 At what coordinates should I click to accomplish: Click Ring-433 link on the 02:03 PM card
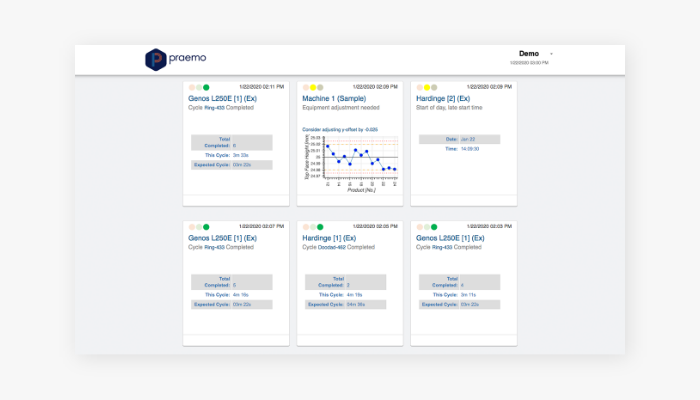pyautogui.click(x=442, y=248)
